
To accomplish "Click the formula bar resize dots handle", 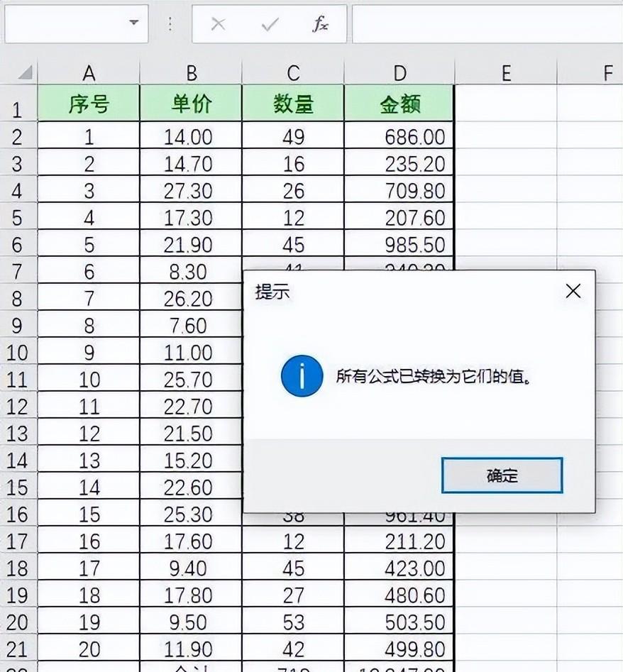I will (x=170, y=24).
